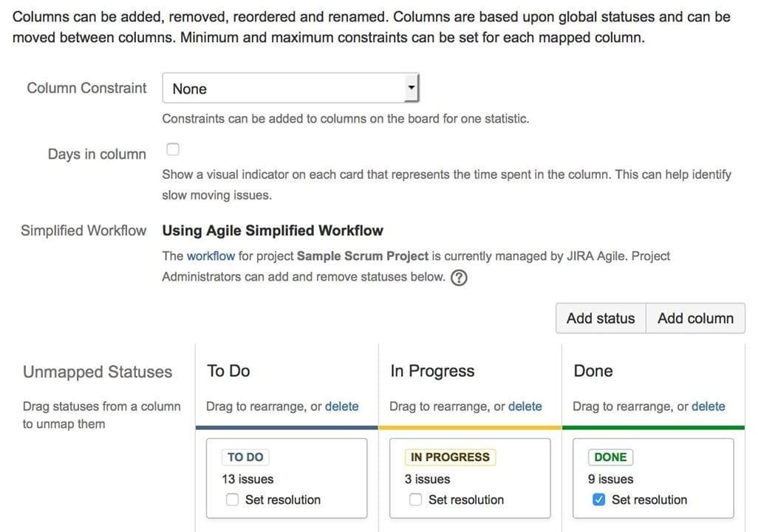Screen dimensions: 758x532
Task: Select the DONE status lozenge
Action: point(610,457)
